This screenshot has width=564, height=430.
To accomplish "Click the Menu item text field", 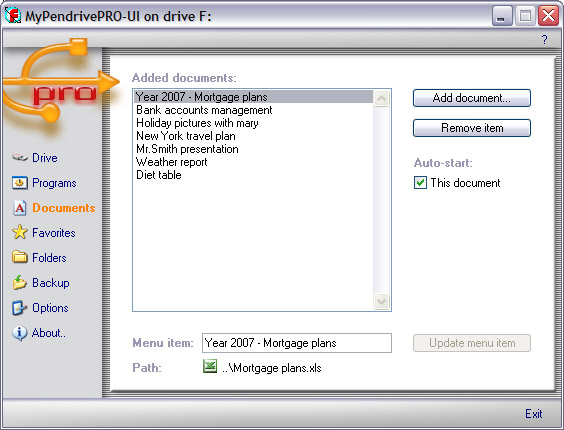I will click(x=297, y=343).
